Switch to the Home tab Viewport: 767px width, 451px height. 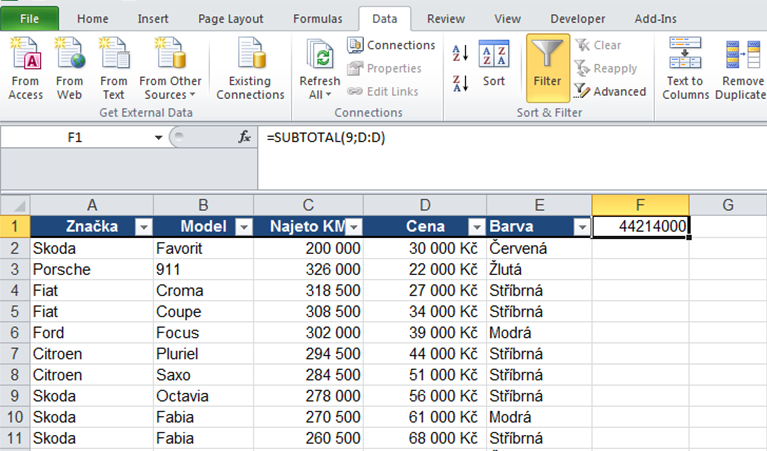pyautogui.click(x=92, y=19)
